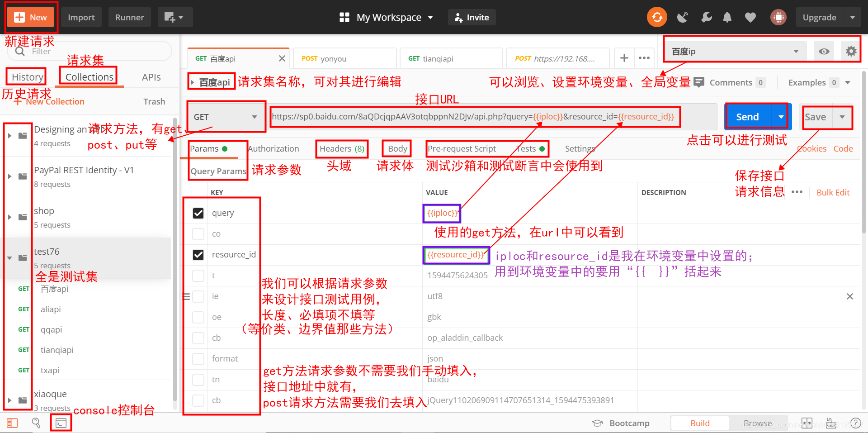Image resolution: width=868 pixels, height=433 pixels.
Task: Switch to the APIs tab
Action: (x=151, y=77)
